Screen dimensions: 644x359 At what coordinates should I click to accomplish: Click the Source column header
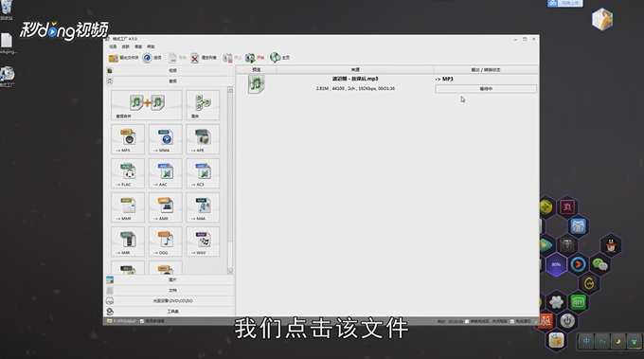(x=355, y=70)
